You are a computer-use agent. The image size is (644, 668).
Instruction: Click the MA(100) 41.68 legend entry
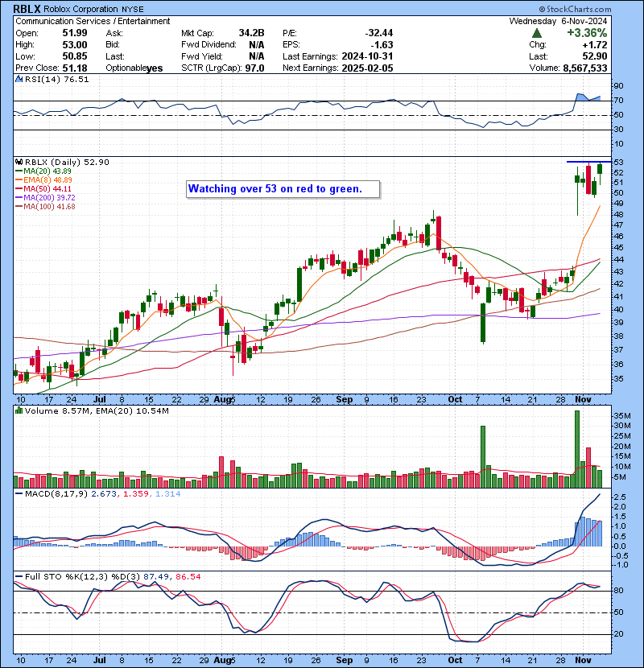pyautogui.click(x=45, y=207)
